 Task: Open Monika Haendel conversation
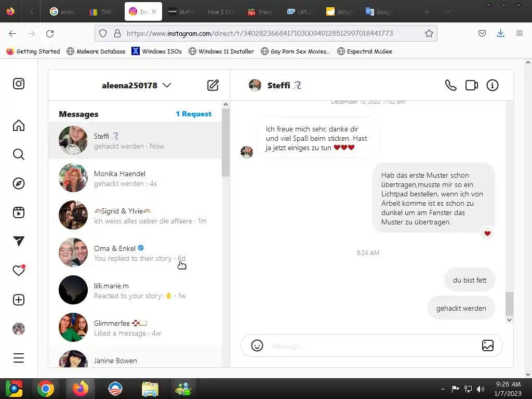pos(135,178)
